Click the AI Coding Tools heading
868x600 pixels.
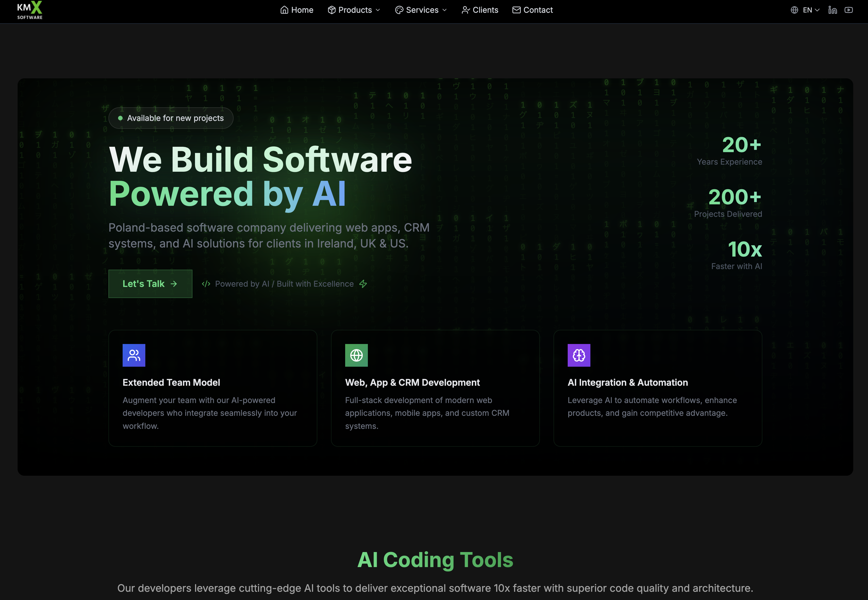[x=435, y=560]
